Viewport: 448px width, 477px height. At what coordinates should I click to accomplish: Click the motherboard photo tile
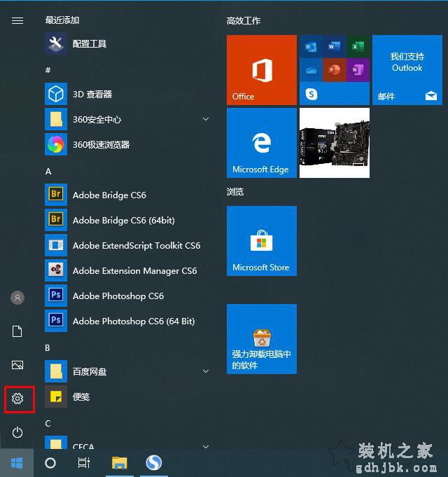click(x=335, y=143)
